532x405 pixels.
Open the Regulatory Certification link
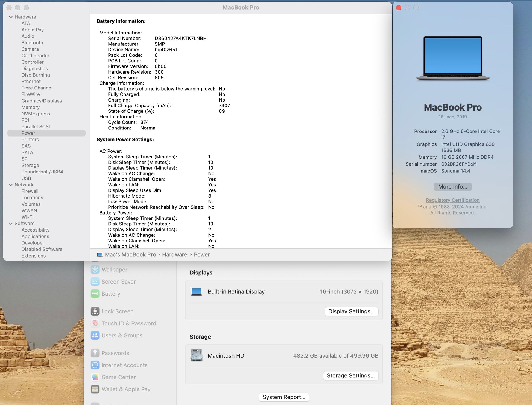(x=452, y=200)
